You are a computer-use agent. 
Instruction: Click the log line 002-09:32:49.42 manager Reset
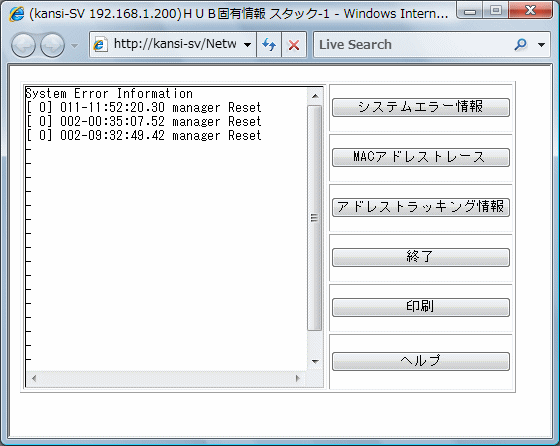point(144,135)
